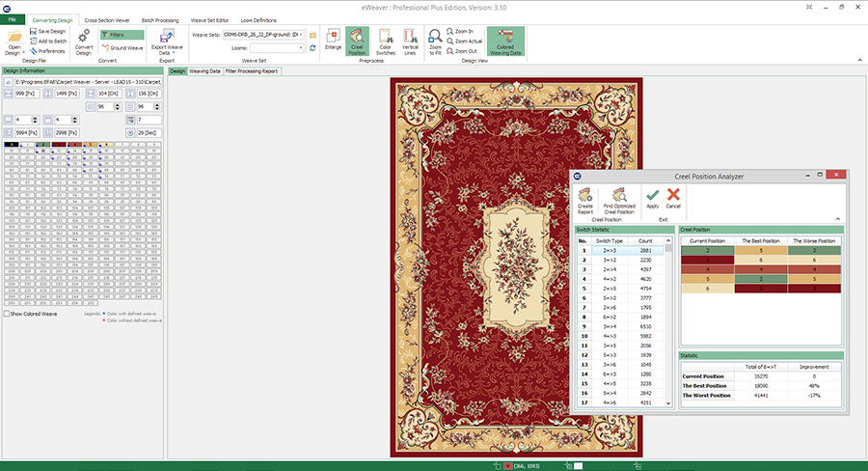This screenshot has height=471, width=868.
Task: Open the File menu
Action: click(13, 19)
